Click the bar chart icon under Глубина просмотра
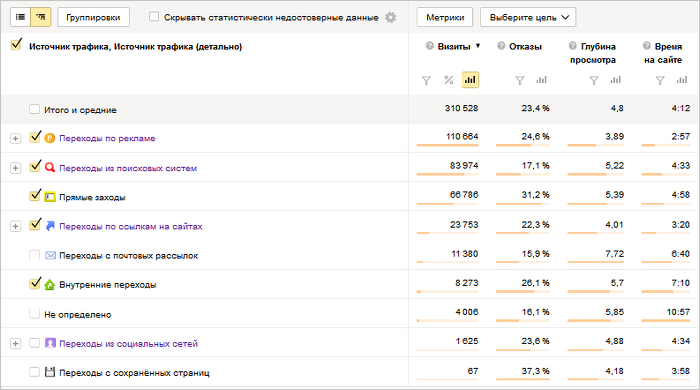 pos(616,80)
